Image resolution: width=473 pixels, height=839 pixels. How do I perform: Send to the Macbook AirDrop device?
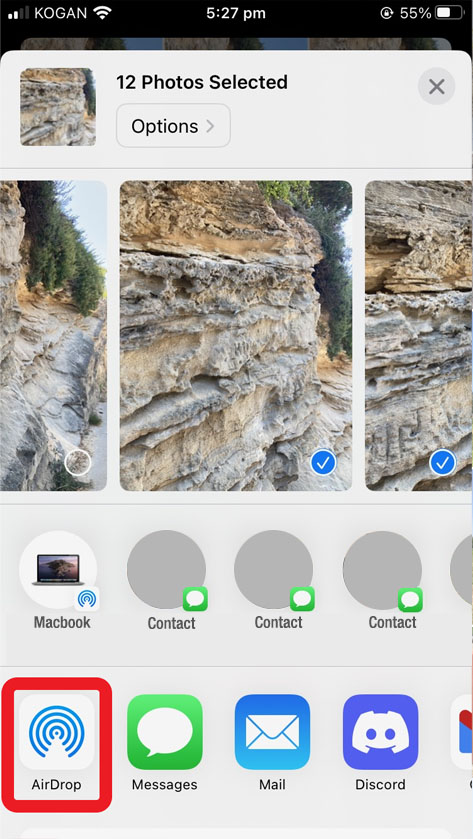(59, 580)
